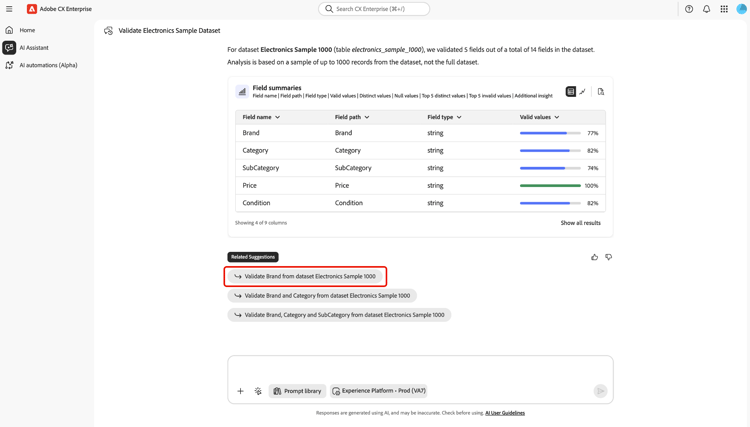Image resolution: width=750 pixels, height=427 pixels.
Task: Click the AI automations sidebar icon
Action: point(9,65)
